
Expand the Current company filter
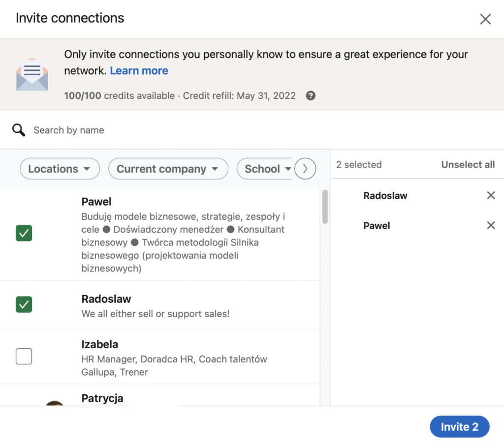pos(168,169)
